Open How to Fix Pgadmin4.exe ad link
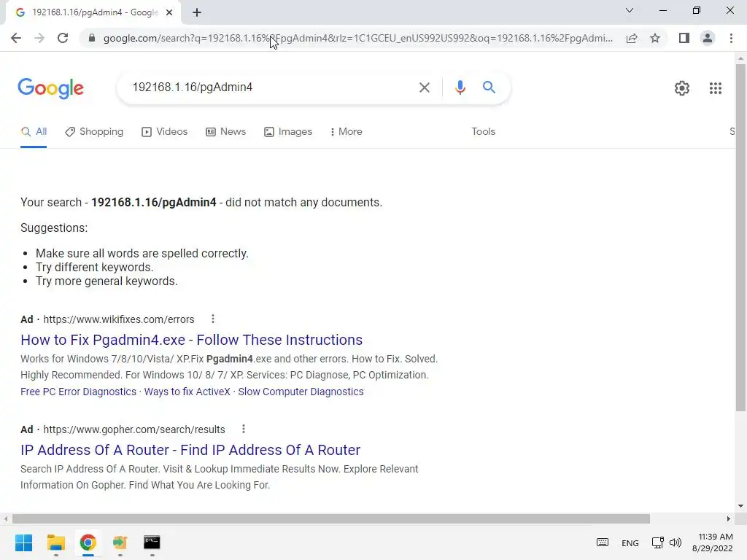The height and width of the screenshot is (560, 747). click(192, 340)
